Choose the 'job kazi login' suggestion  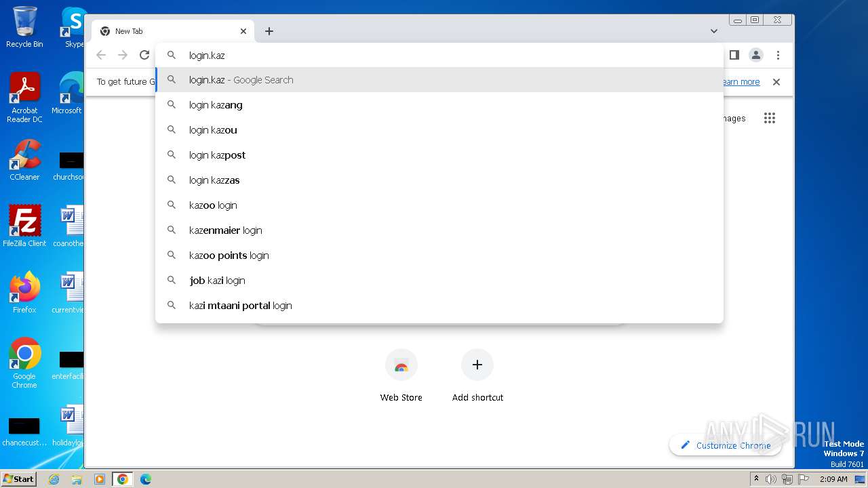[439, 281]
